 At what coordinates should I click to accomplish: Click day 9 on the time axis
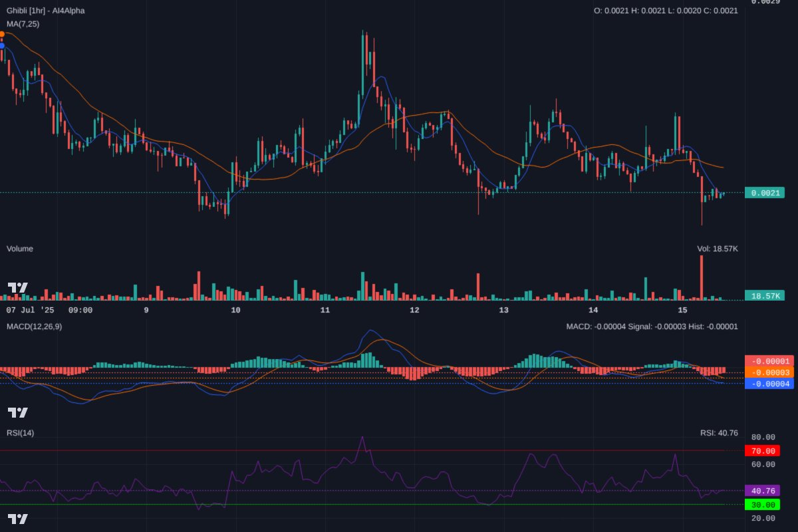(146, 310)
